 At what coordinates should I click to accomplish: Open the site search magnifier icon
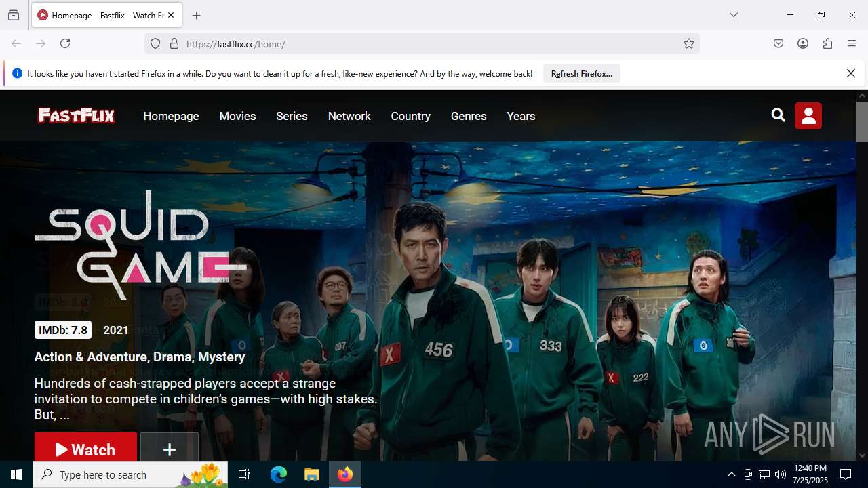778,115
